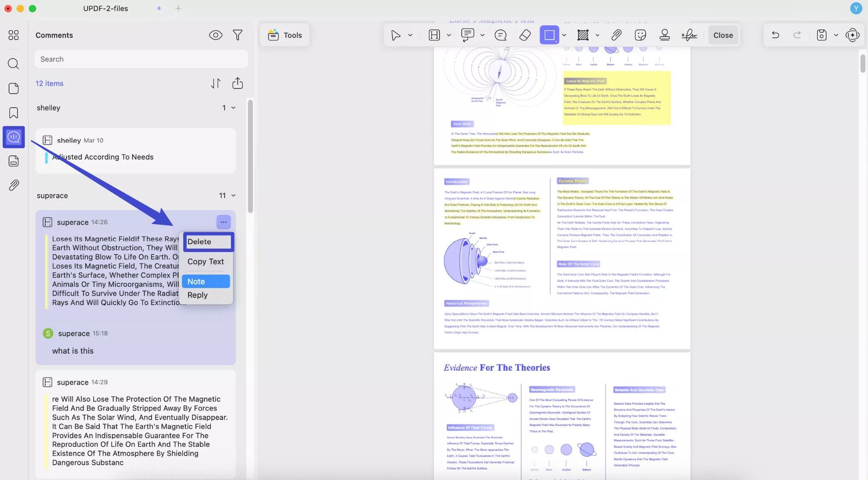Open the pages panel sidebar icon
Screen dimensions: 868x480
tap(14, 88)
